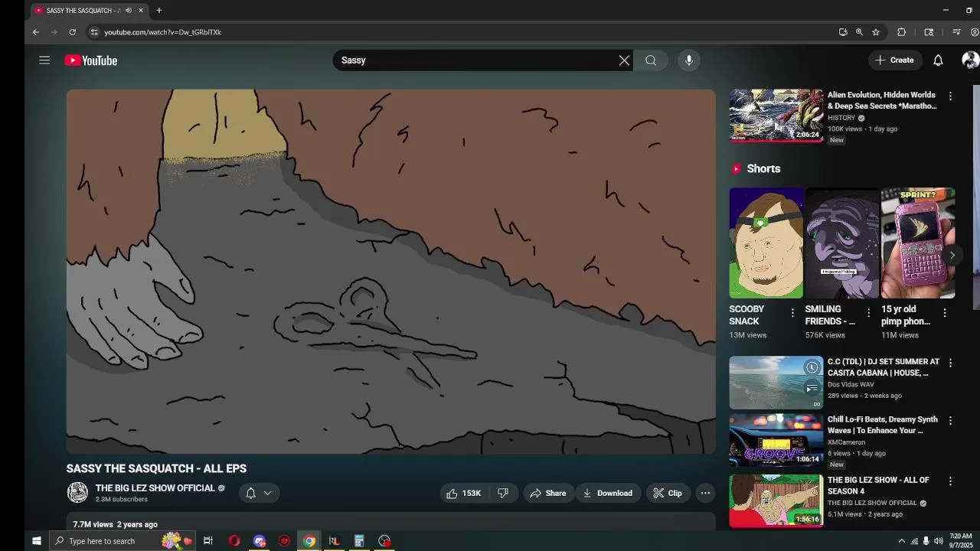
Task: Add C.C (TDL) DJ set to Watch later
Action: point(812,368)
